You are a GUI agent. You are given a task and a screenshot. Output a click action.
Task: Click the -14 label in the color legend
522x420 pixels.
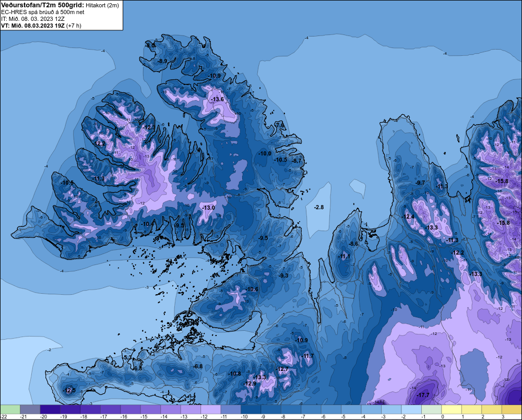[164, 417]
